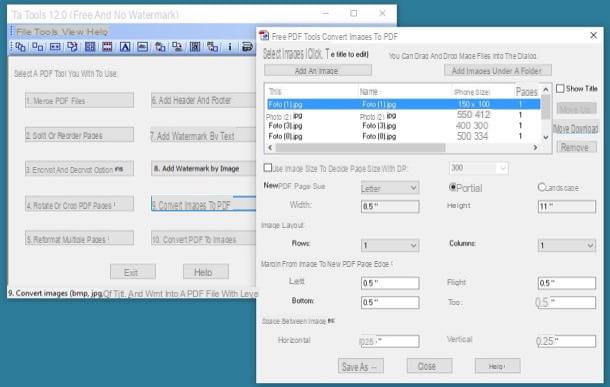Tick Use Image Size To Decide Page Size

click(268, 168)
